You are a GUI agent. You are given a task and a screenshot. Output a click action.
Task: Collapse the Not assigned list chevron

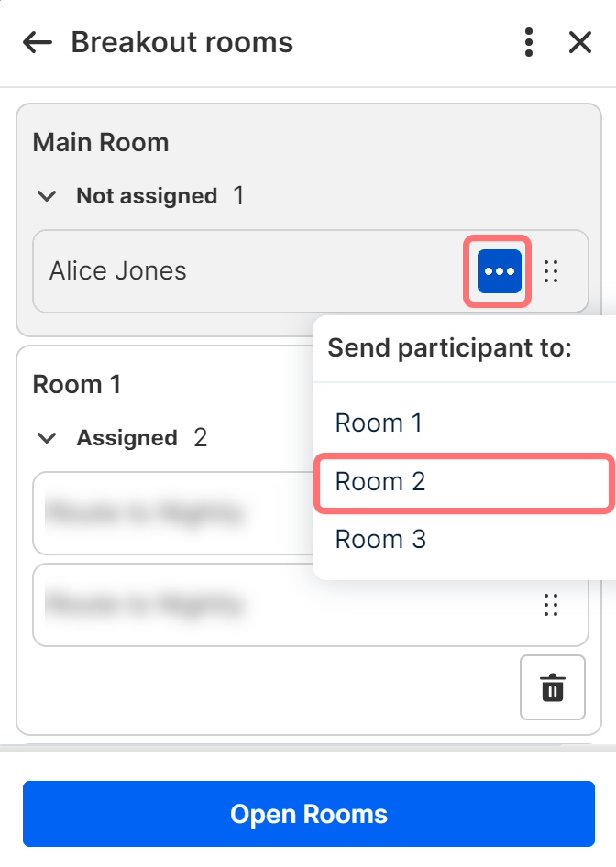(47, 196)
